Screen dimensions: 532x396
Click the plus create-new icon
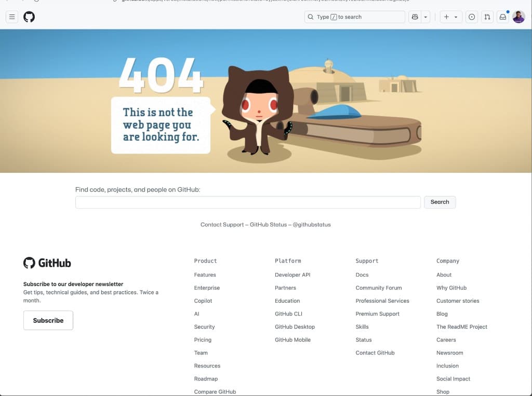tap(446, 17)
